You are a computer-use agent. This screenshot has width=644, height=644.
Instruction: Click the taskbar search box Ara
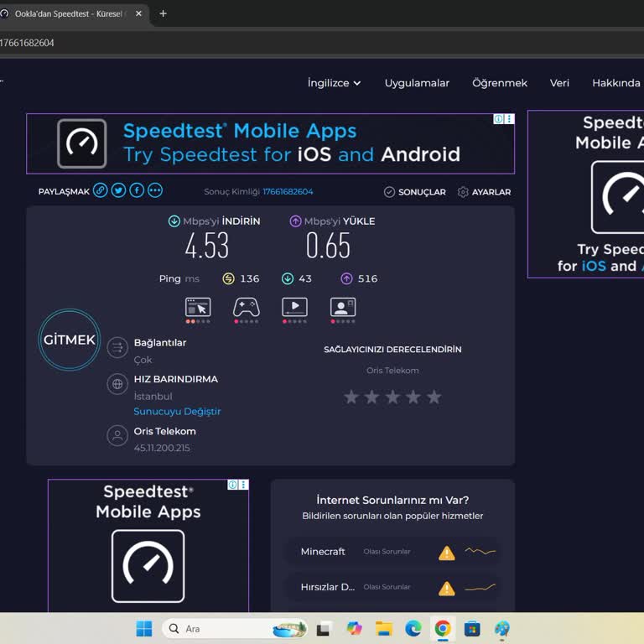(234, 628)
